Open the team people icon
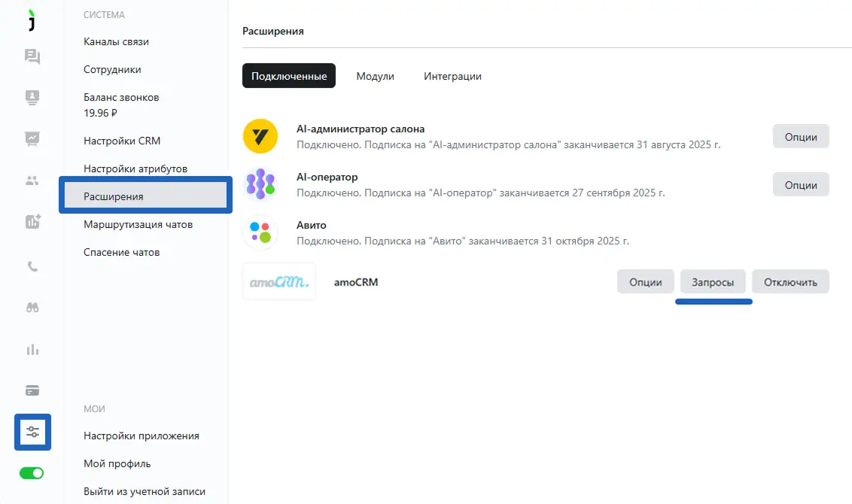The height and width of the screenshot is (504, 852). (32, 181)
